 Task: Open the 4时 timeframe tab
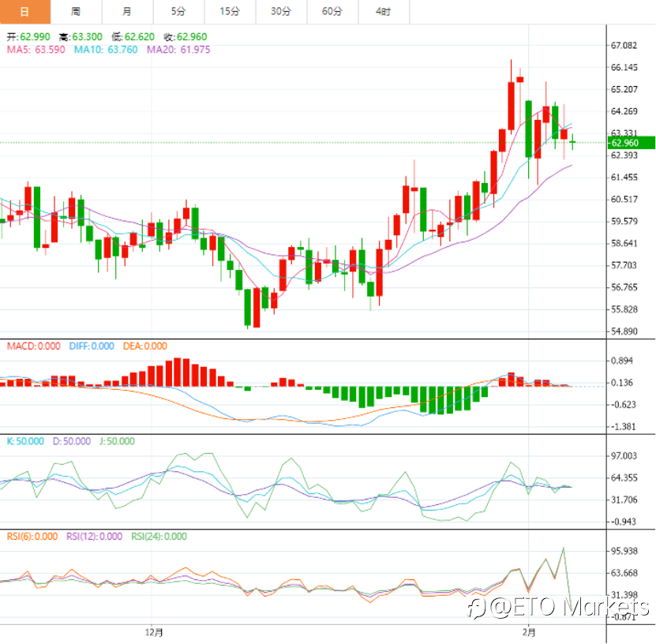[x=384, y=12]
